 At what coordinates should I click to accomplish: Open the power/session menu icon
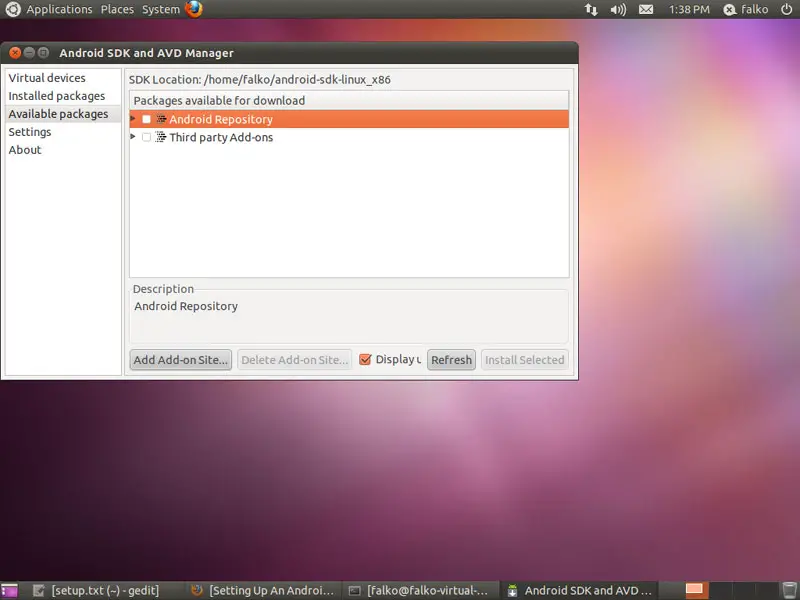click(x=786, y=9)
